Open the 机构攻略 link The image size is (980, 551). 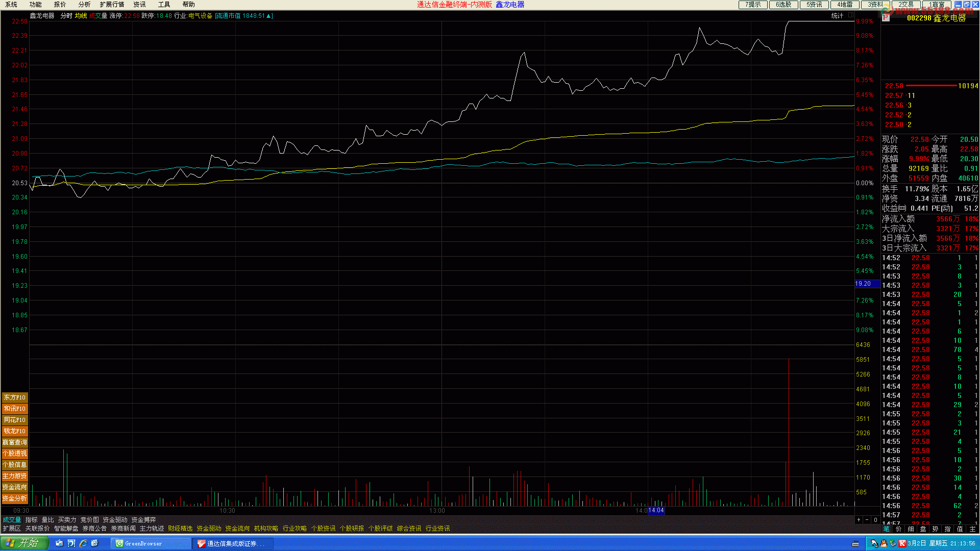(266, 529)
